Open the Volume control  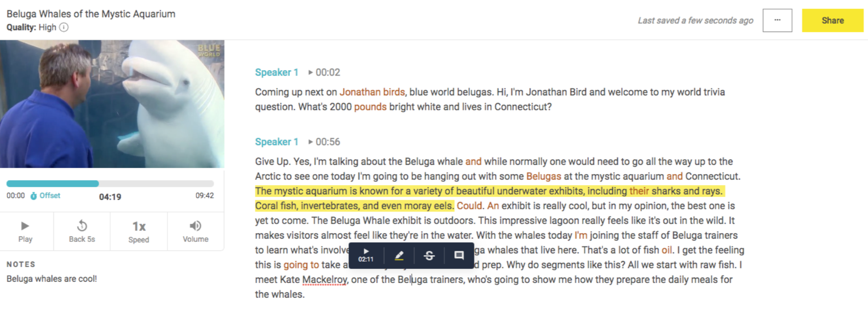[x=196, y=231]
